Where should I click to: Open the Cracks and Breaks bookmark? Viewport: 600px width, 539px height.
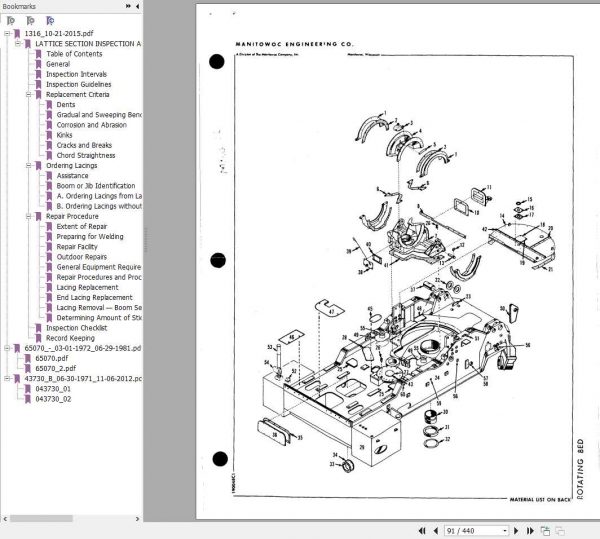tap(84, 145)
